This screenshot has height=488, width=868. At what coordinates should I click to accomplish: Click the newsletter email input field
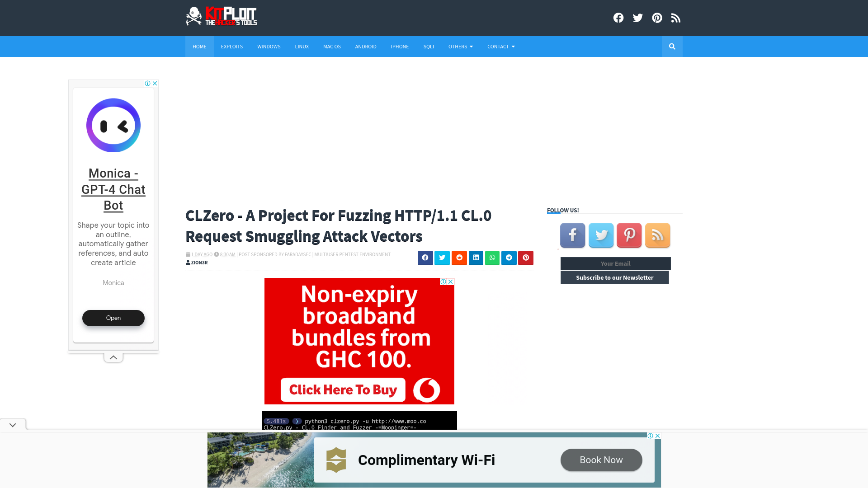pos(615,263)
